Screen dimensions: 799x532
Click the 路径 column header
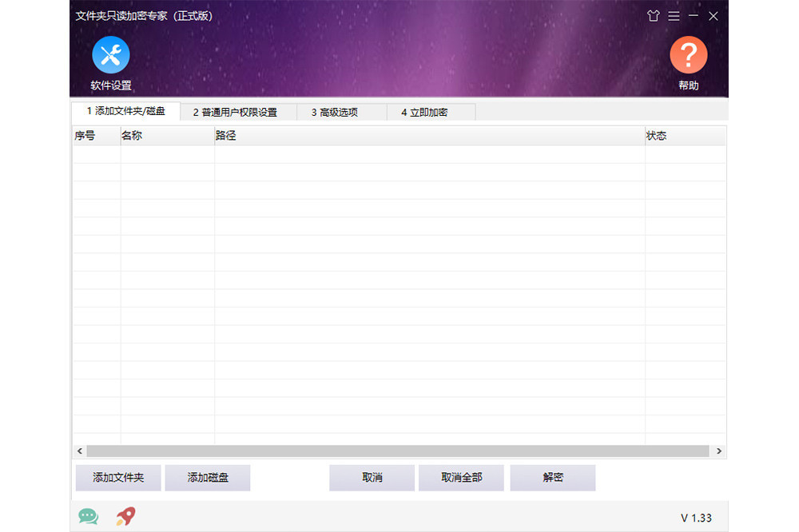pos(429,136)
